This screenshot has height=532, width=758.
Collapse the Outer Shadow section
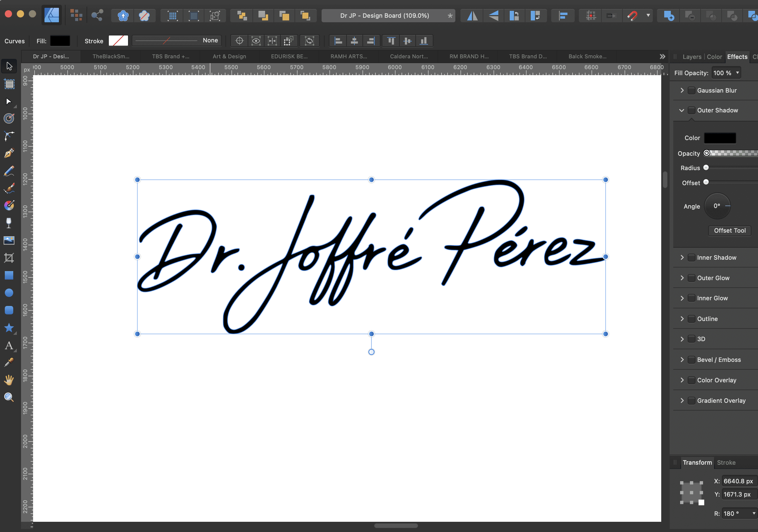click(682, 110)
